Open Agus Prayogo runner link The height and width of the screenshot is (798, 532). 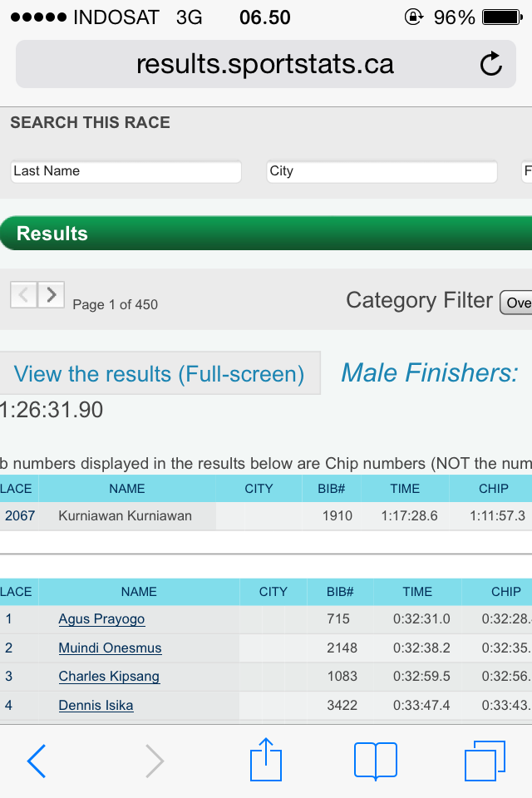click(x=101, y=618)
